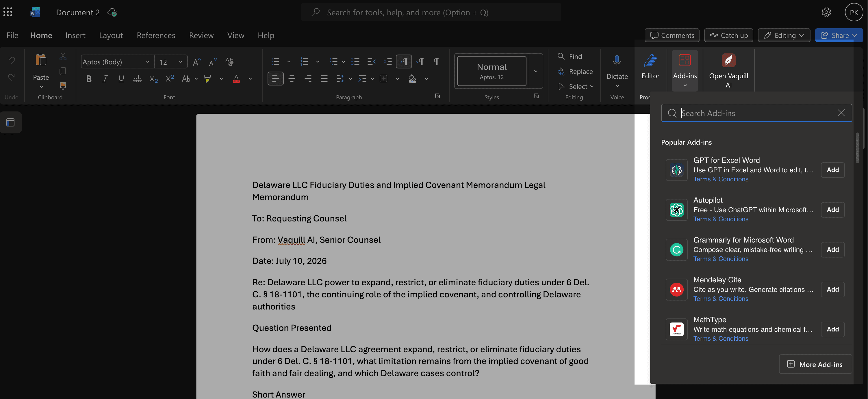Increase font size with Grow Font
The image size is (868, 399).
pyautogui.click(x=197, y=61)
